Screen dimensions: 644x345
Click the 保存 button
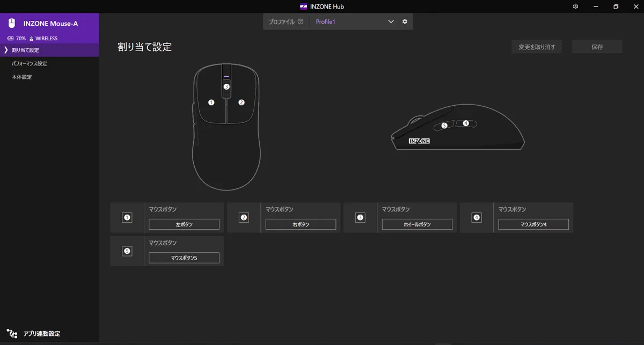597,47
